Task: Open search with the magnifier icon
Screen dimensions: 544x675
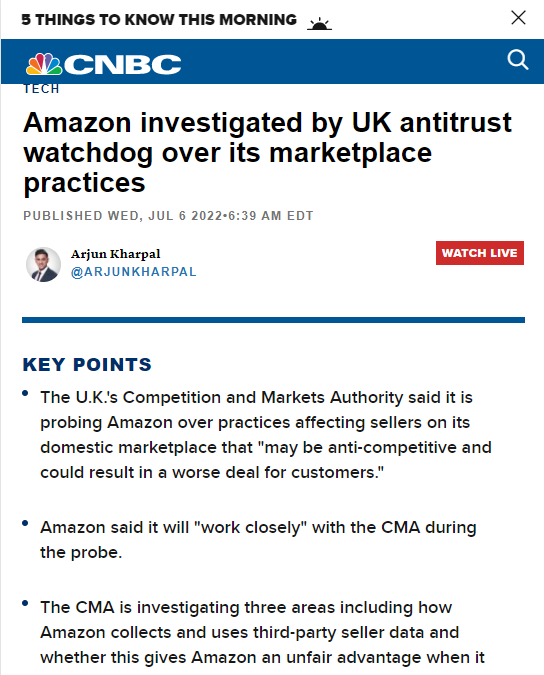Action: (x=518, y=59)
